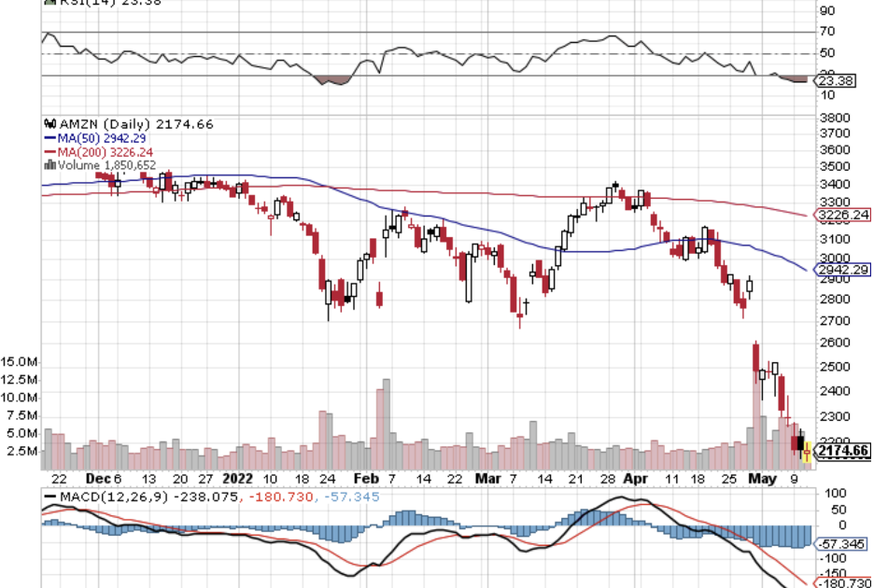Click the 2174.66 last price tag
Screen dimensions: 874x588
pos(843,452)
